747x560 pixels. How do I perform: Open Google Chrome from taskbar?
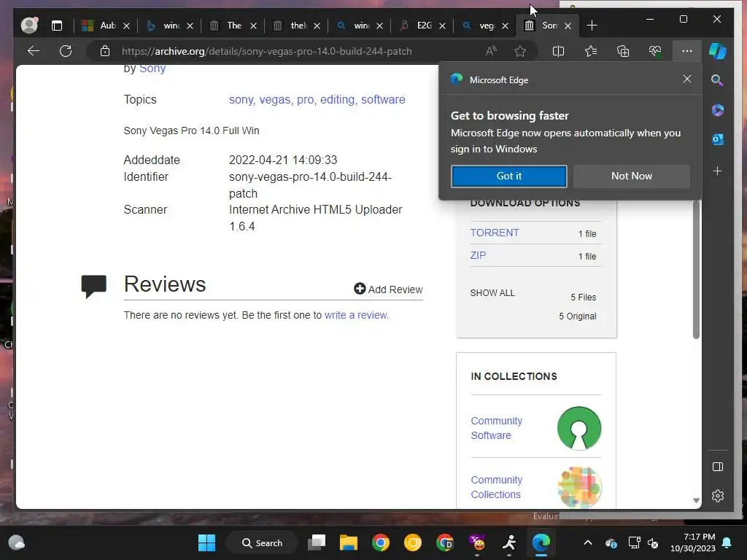[381, 542]
